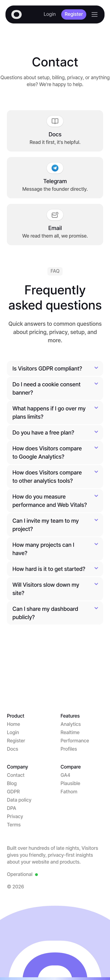The width and height of the screenshot is (110, 980).
Task: Open the hamburger navigation menu
Action: pyautogui.click(x=95, y=14)
